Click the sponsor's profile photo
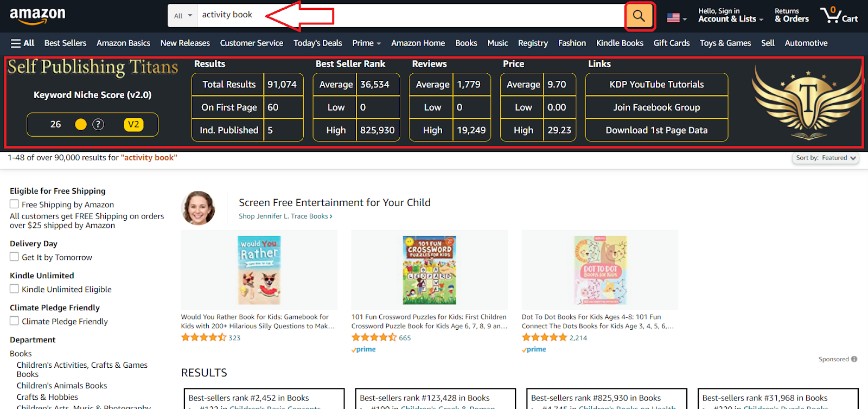The width and height of the screenshot is (868, 409). coord(198,208)
